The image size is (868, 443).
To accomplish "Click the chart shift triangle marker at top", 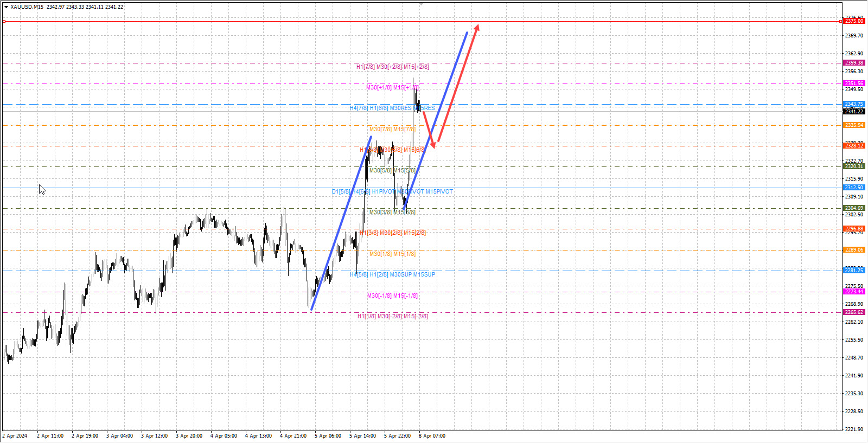I will pyautogui.click(x=421, y=4).
